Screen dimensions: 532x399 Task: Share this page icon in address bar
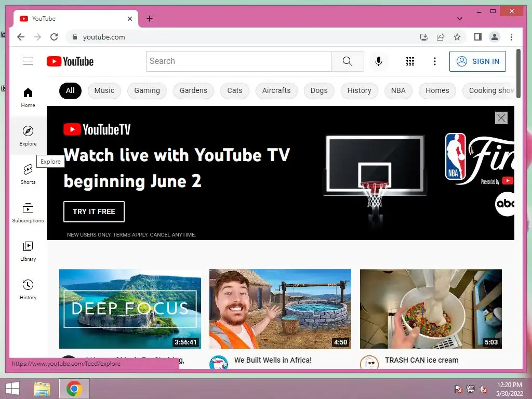tap(441, 37)
